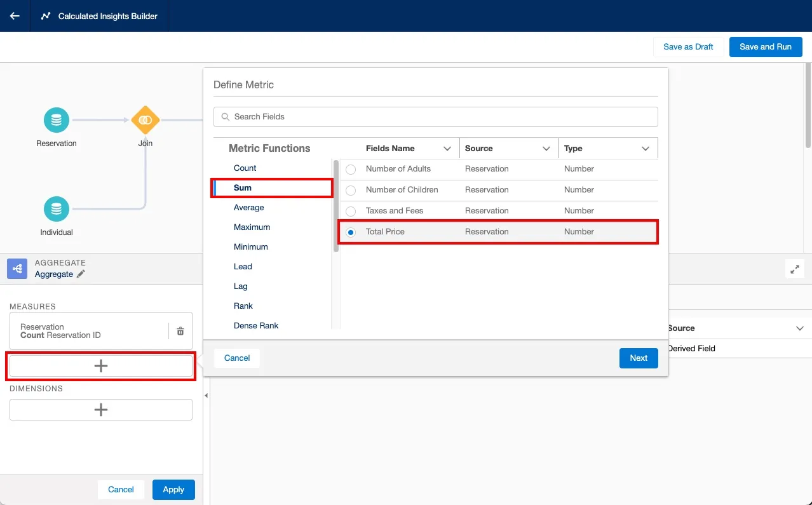Select the Reservation data node icon
Viewport: 812px width, 505px height.
(x=57, y=119)
